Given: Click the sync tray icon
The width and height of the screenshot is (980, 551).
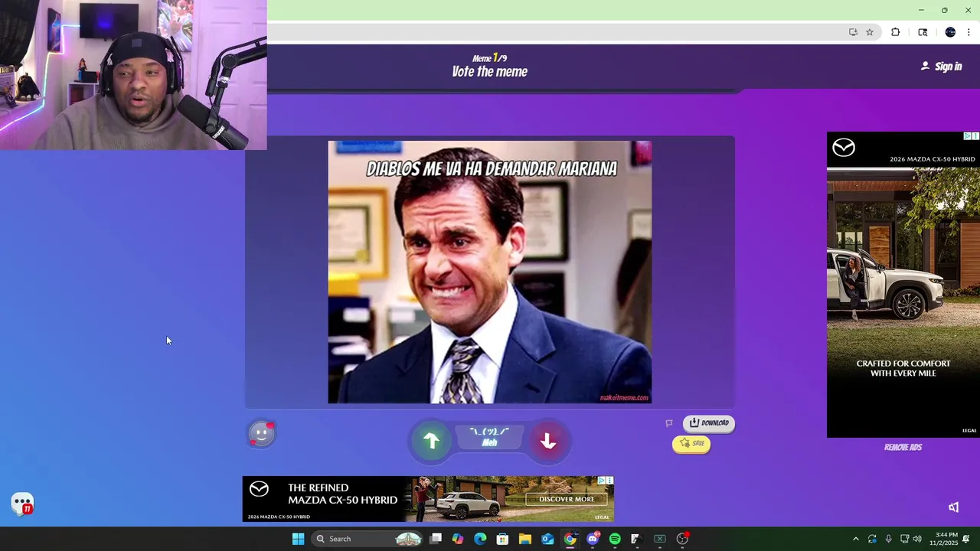Looking at the screenshot, I should (872, 539).
